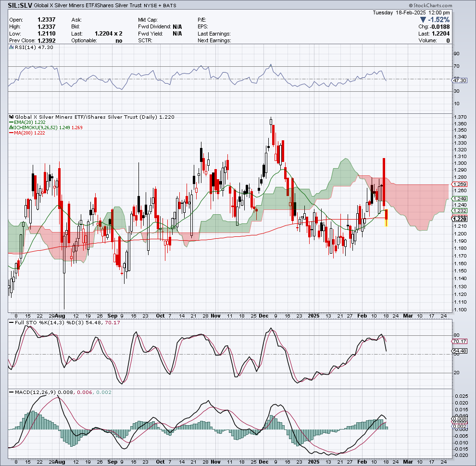The width and height of the screenshot is (476, 466).
Task: Click the Mkt Cap label
Action: [x=148, y=20]
